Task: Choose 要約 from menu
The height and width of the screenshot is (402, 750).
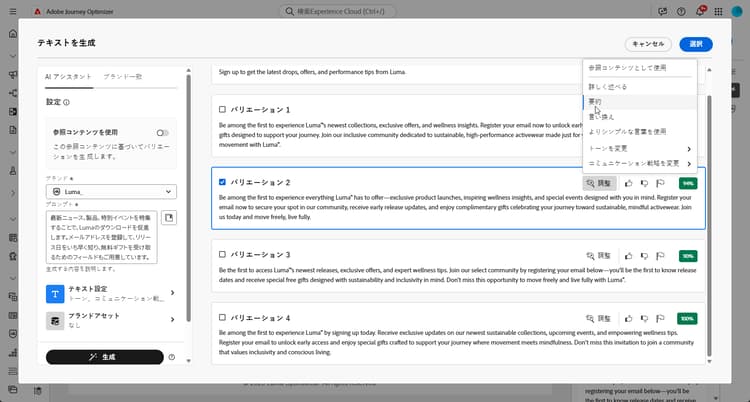Action: (640, 102)
